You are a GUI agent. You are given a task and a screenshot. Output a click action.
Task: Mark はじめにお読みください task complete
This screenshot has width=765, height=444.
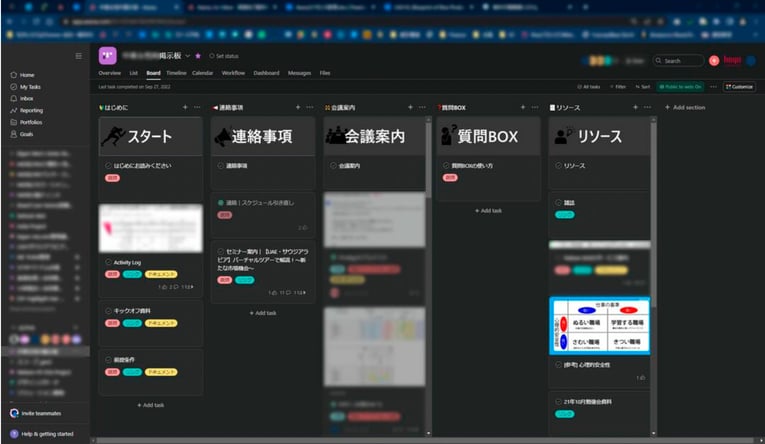coord(109,166)
